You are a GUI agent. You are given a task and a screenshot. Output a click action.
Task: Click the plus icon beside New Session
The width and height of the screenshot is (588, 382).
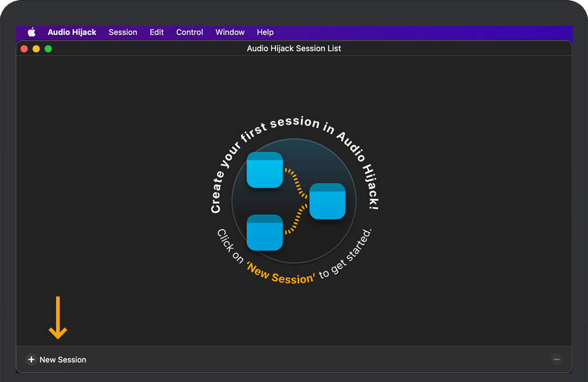click(31, 360)
